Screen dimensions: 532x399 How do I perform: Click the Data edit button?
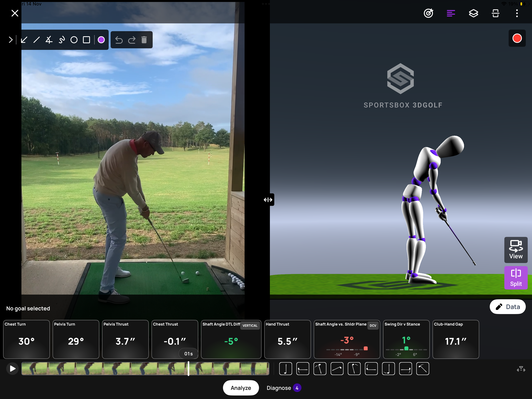[x=507, y=307]
